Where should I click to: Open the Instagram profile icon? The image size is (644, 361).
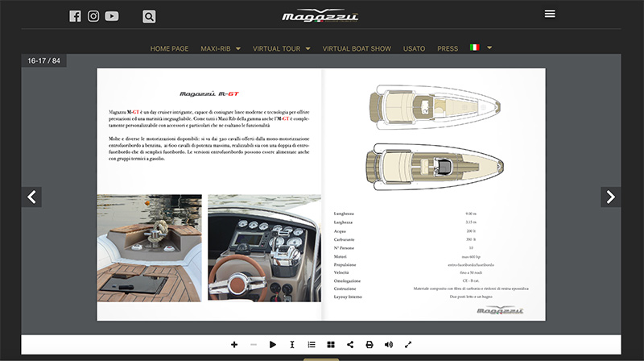pos(93,16)
